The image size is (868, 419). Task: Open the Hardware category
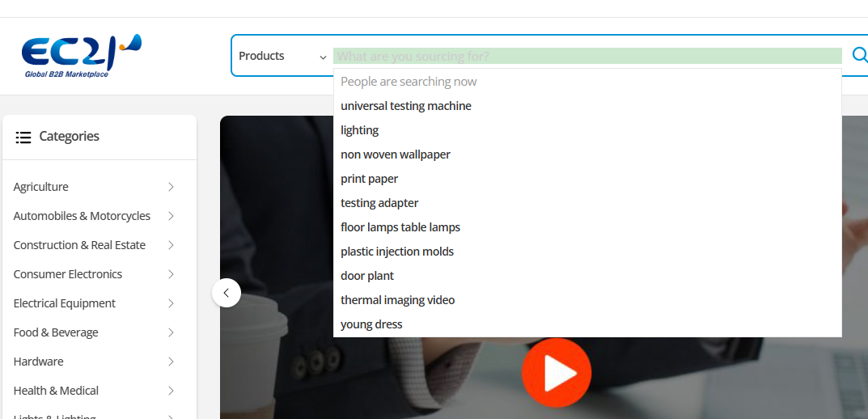[x=38, y=362]
